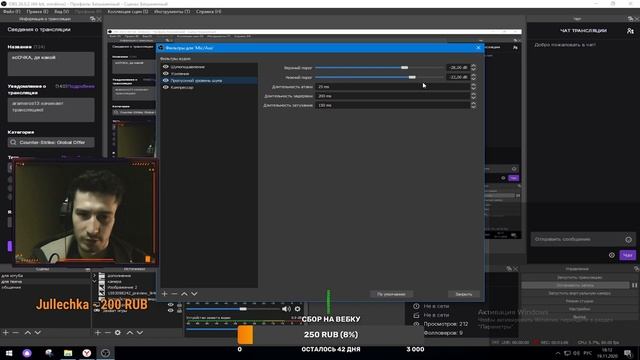Remove scene with the minus icon
The width and height of the screenshot is (640, 360).
click(x=16, y=333)
